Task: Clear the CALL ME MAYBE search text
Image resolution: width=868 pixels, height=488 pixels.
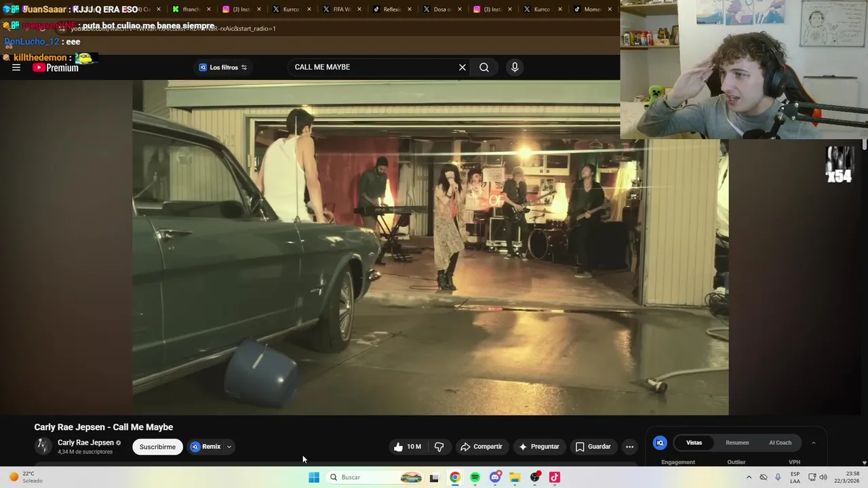Action: [x=462, y=67]
